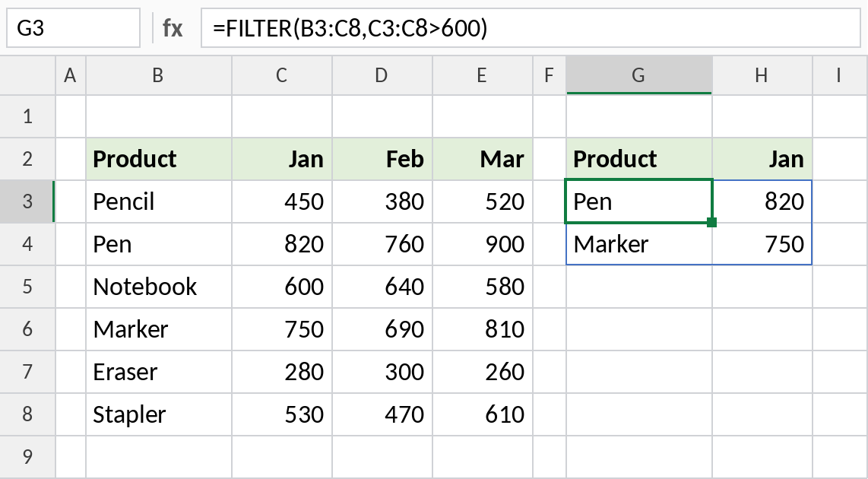Screen dimensions: 868x479
Task: Select row 8 header
Action: tap(27, 415)
